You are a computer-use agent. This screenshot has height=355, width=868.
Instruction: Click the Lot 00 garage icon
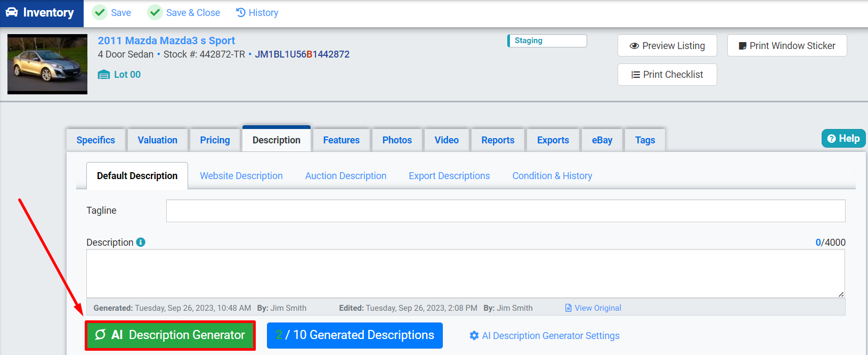pyautogui.click(x=104, y=75)
